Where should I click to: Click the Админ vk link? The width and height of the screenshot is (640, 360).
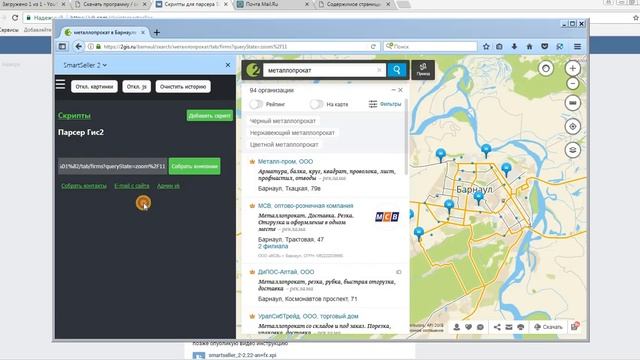pyautogui.click(x=168, y=186)
